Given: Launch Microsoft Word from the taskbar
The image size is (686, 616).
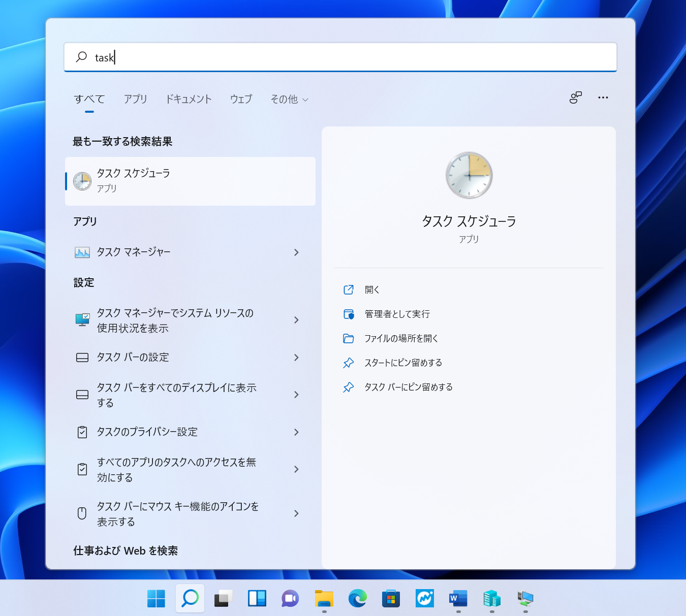Looking at the screenshot, I should tap(458, 599).
